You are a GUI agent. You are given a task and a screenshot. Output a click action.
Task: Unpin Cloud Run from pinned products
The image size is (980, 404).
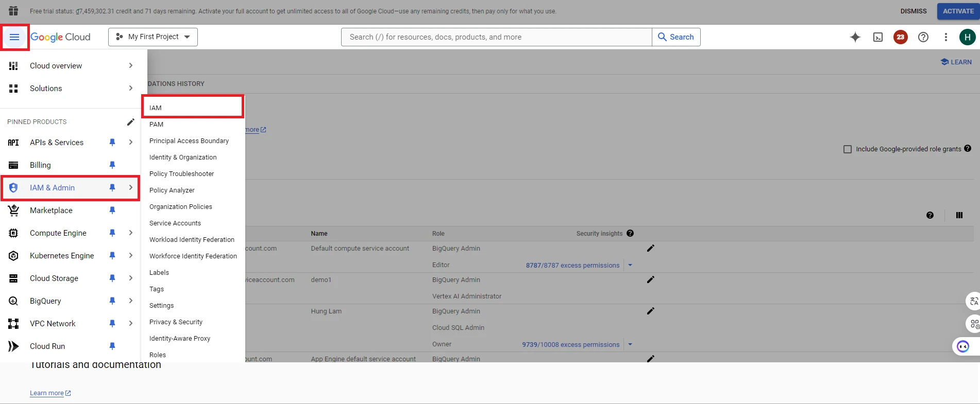[112, 346]
